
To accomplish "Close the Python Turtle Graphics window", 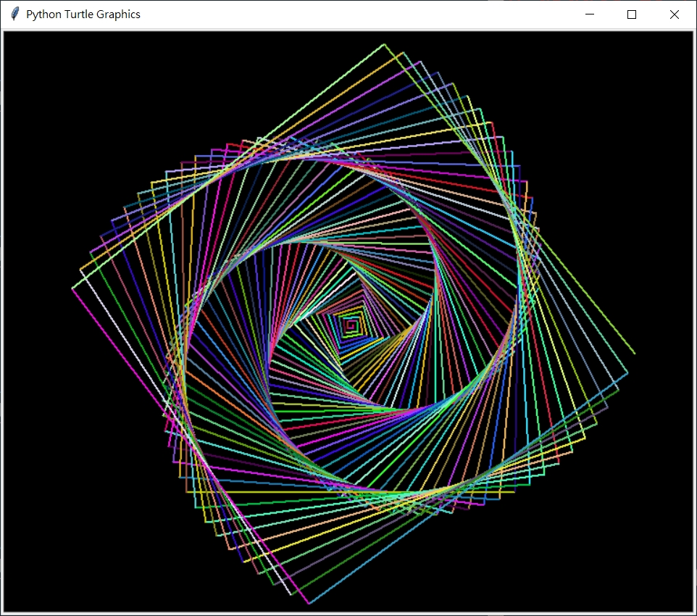I will point(674,14).
